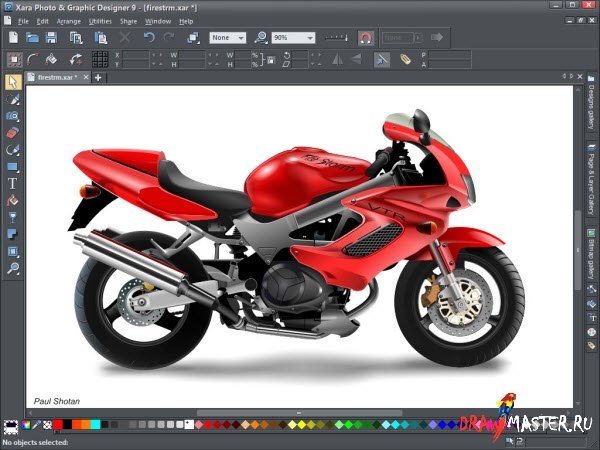This screenshot has width=600, height=450.
Task: Select the Fill tool bucket icon
Action: (x=13, y=201)
